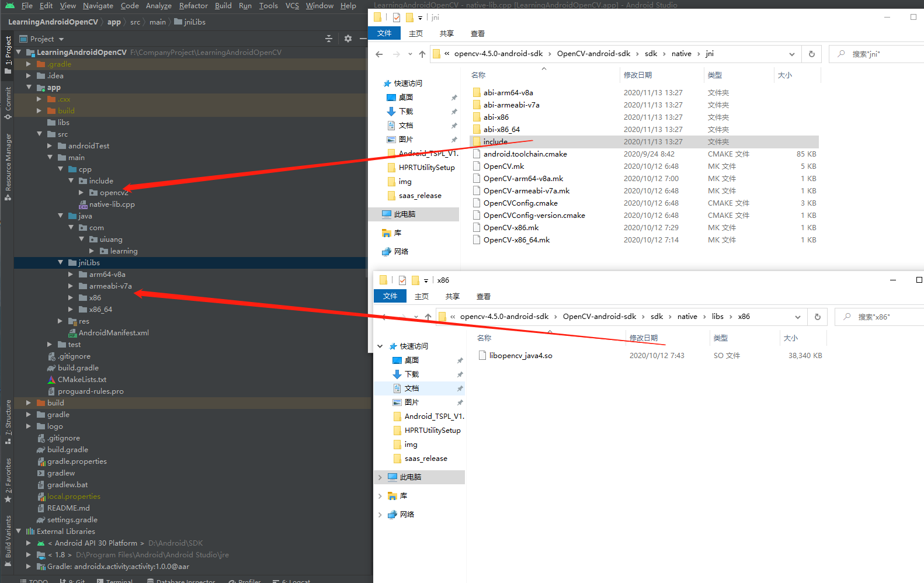This screenshot has width=924, height=583.
Task: Open the VCS menu
Action: pos(292,6)
